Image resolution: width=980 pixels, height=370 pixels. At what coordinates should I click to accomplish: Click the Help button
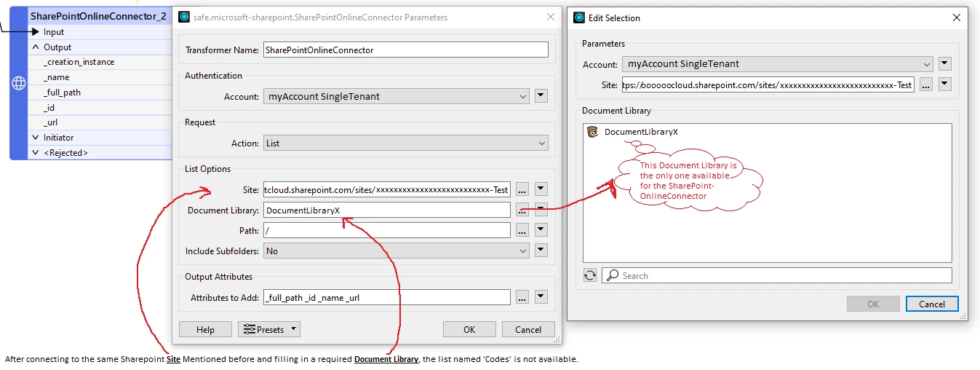pos(205,329)
